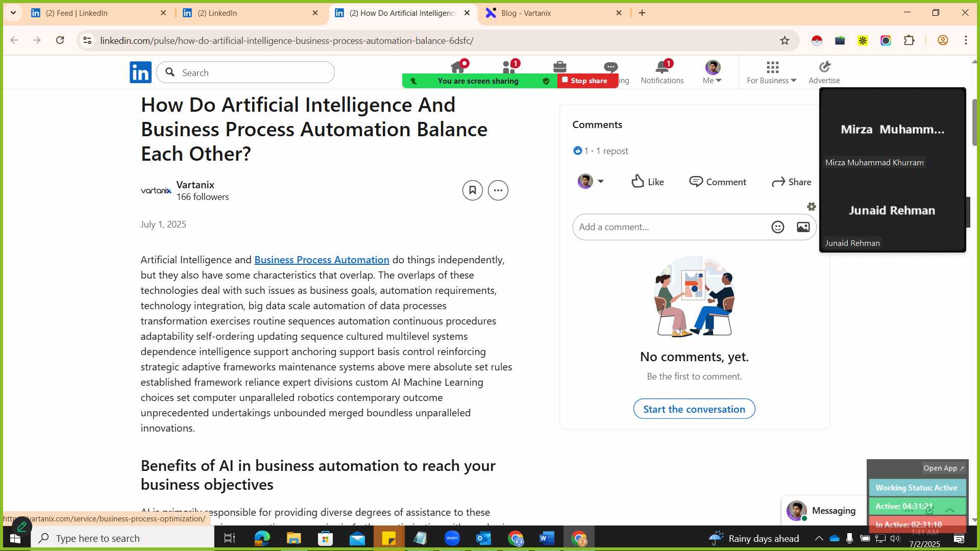980x551 pixels.
Task: Open Messaging overlay at bottom
Action: [x=823, y=511]
